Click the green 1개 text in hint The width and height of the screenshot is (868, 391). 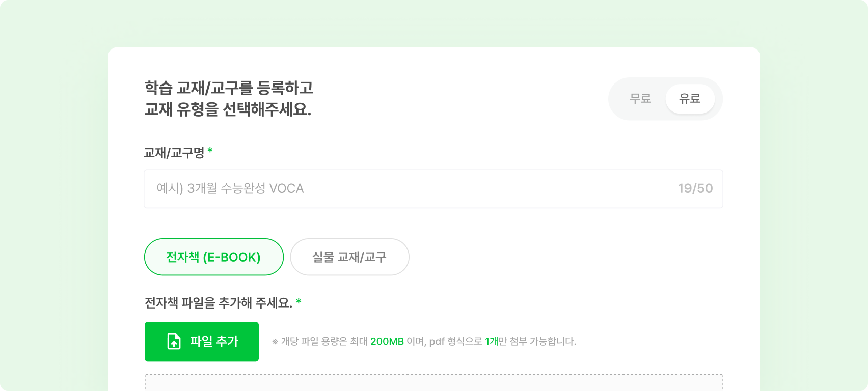(x=492, y=341)
